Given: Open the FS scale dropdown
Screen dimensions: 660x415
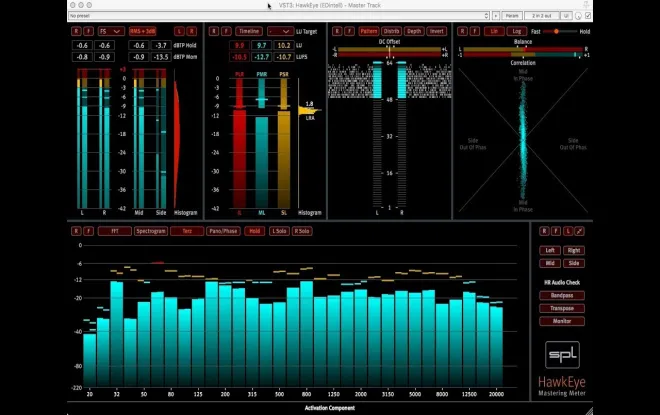Looking at the screenshot, I should pyautogui.click(x=110, y=31).
